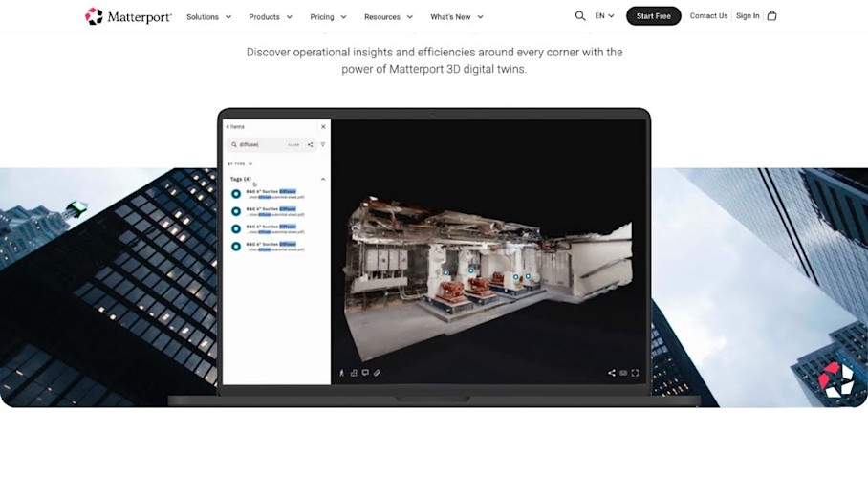Select the first B&G Suction Diffuser tag result
This screenshot has width=868, height=497.
coord(269,194)
